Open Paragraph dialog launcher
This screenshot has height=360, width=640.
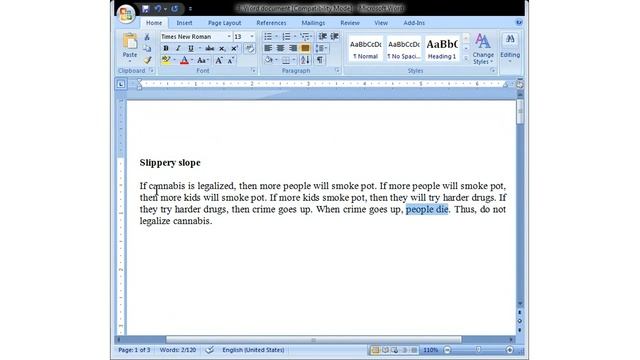337,71
